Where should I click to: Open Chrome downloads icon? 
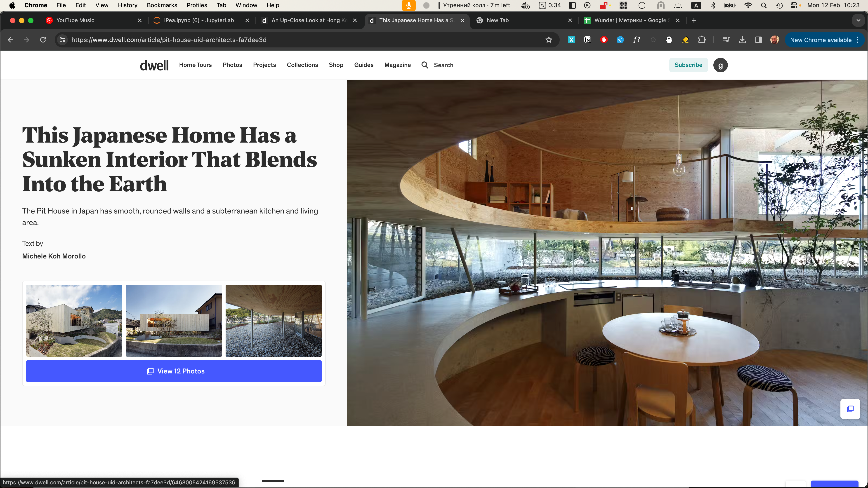(x=742, y=40)
